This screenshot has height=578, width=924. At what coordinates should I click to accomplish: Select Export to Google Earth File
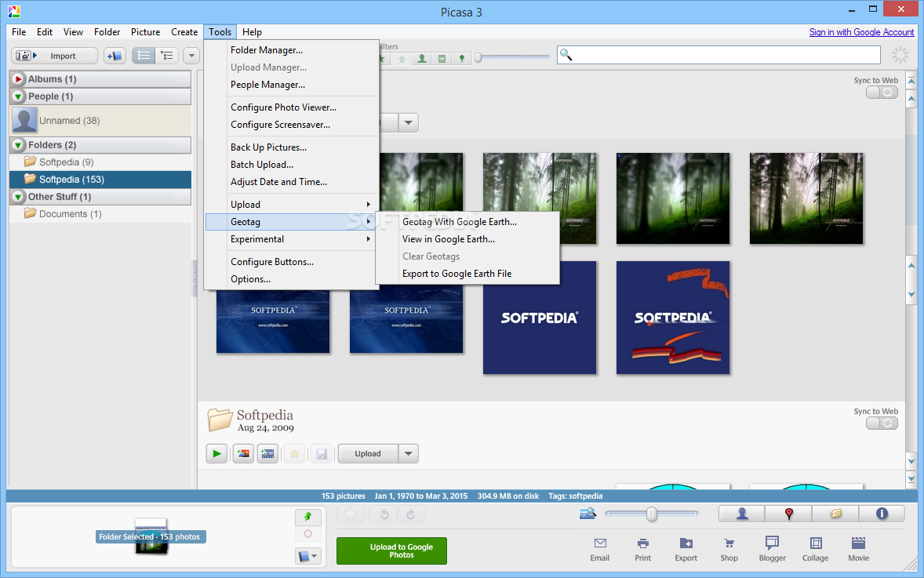tap(467, 274)
